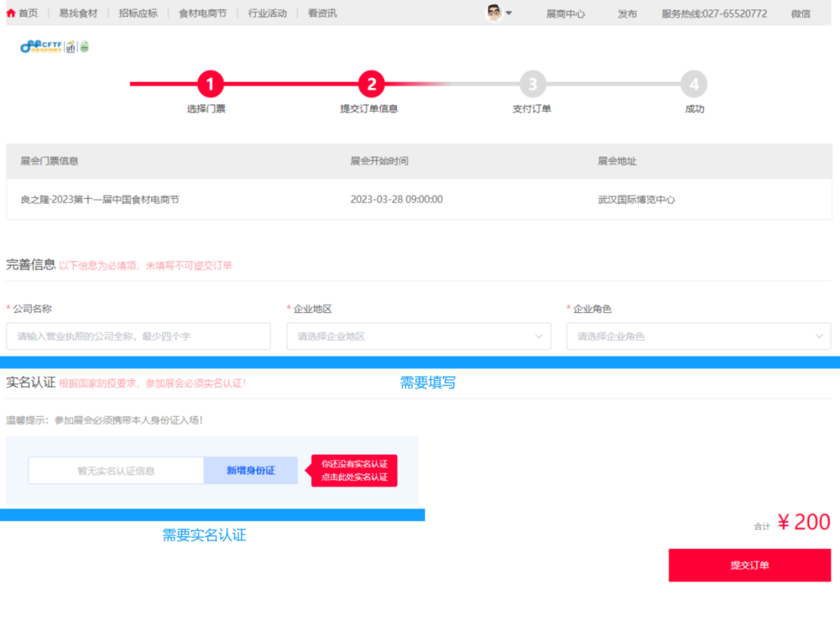Expand the 企业地区 dropdown
Viewport: 840px width, 621px height.
pos(419,336)
